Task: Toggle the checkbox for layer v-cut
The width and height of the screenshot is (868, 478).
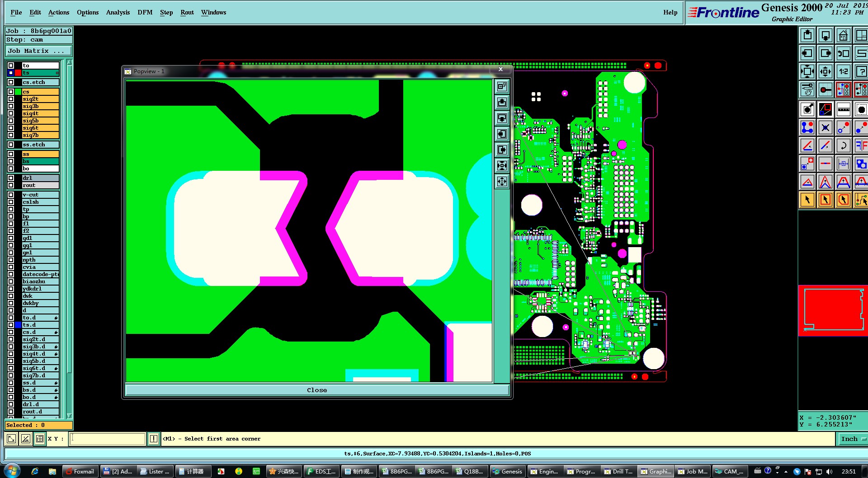Action: click(11, 195)
